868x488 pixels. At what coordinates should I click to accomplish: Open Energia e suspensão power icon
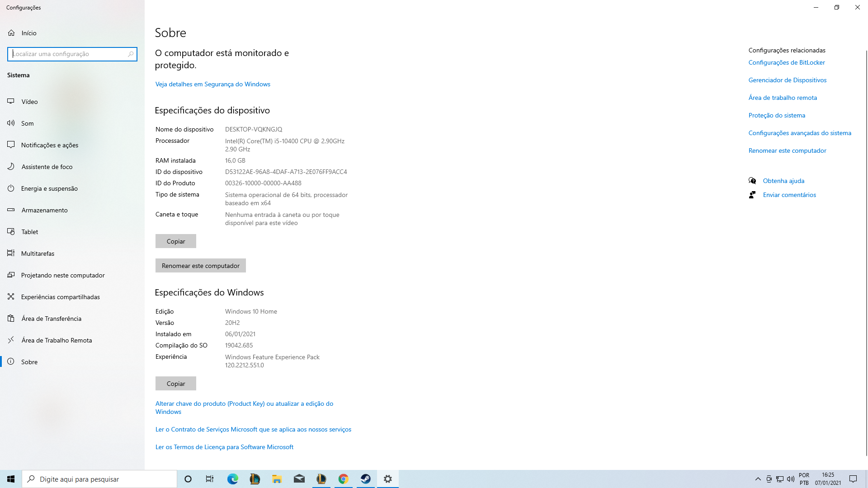(11, 188)
